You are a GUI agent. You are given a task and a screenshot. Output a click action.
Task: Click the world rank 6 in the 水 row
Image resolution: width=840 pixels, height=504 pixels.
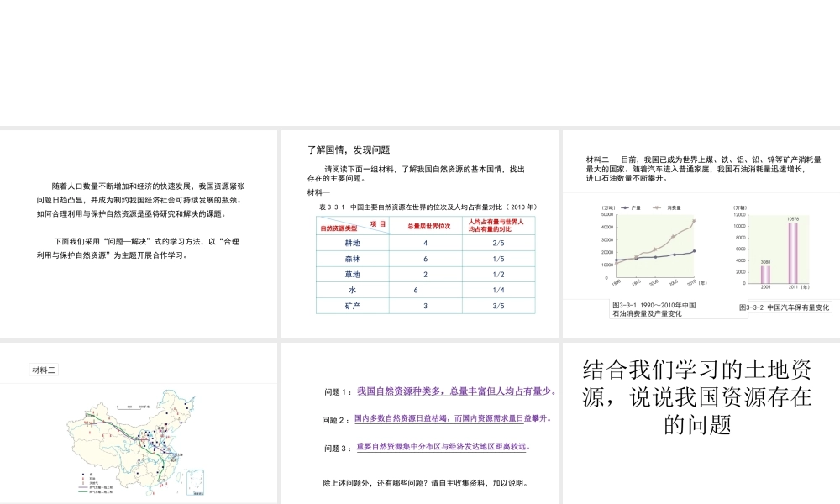point(416,290)
